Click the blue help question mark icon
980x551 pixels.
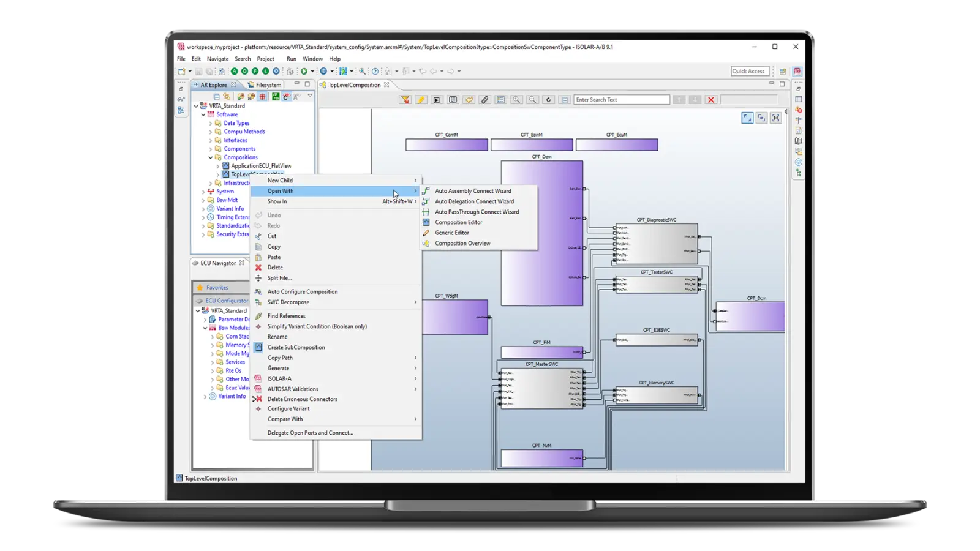[375, 71]
